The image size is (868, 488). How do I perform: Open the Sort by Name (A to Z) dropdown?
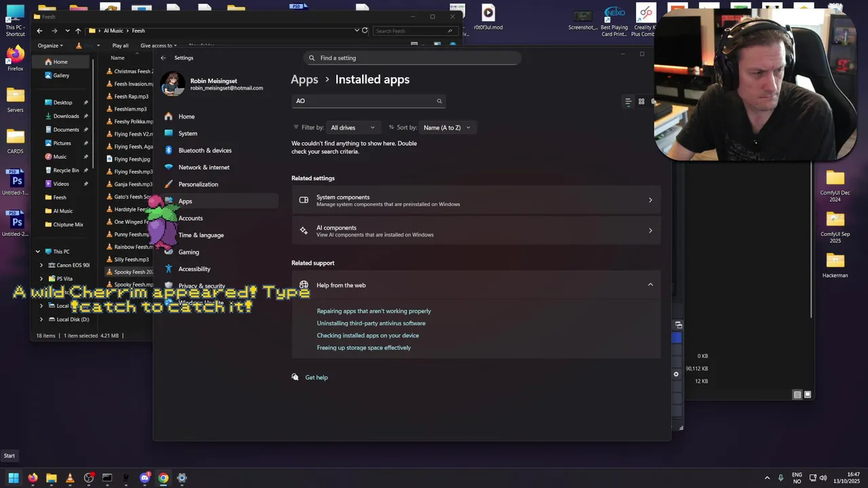pos(447,127)
